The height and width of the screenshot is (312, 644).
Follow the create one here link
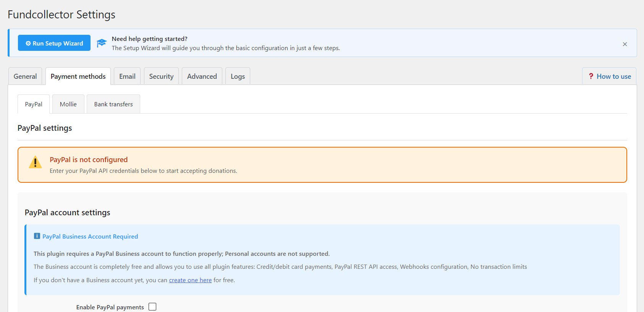(x=190, y=280)
